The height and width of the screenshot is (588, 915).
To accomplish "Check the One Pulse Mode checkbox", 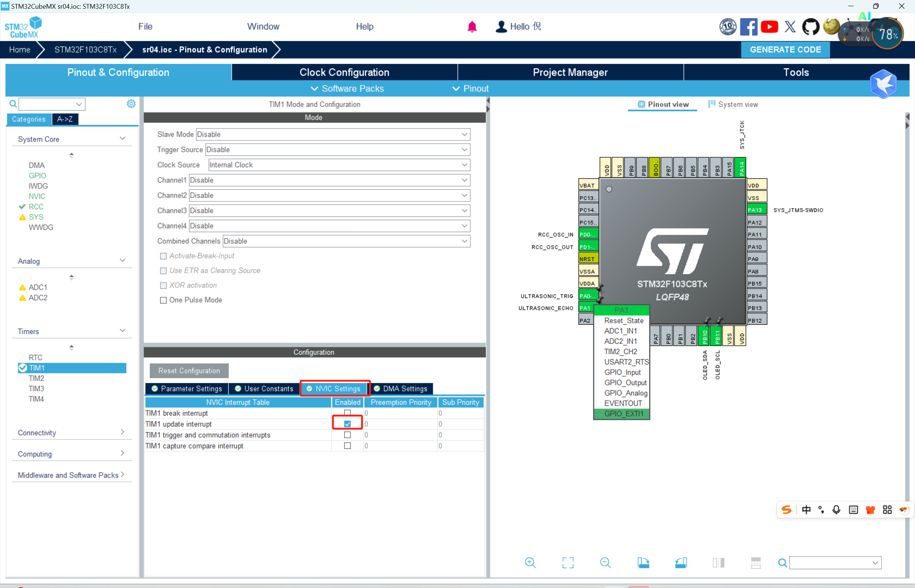I will tap(163, 300).
